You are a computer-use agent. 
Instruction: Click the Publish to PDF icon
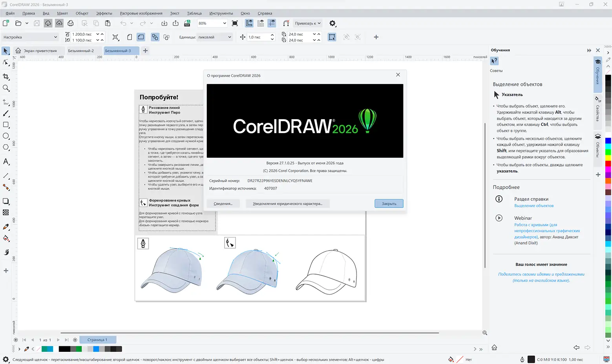[187, 23]
